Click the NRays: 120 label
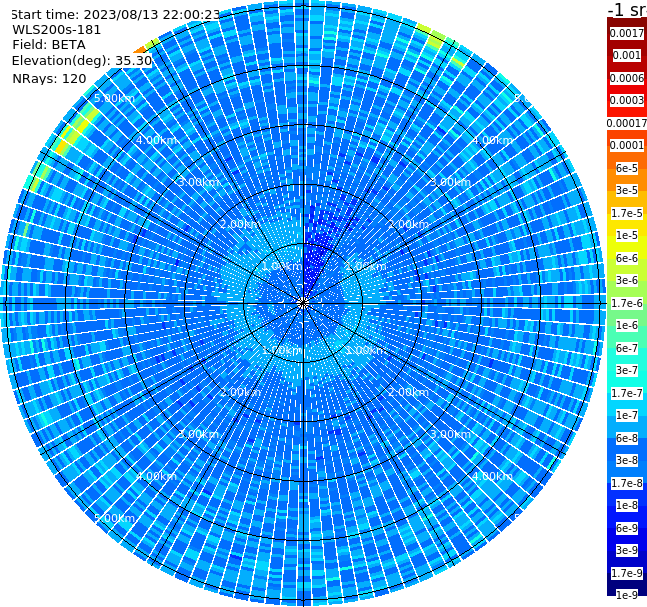Screen dimensions: 647x607 coord(50,78)
